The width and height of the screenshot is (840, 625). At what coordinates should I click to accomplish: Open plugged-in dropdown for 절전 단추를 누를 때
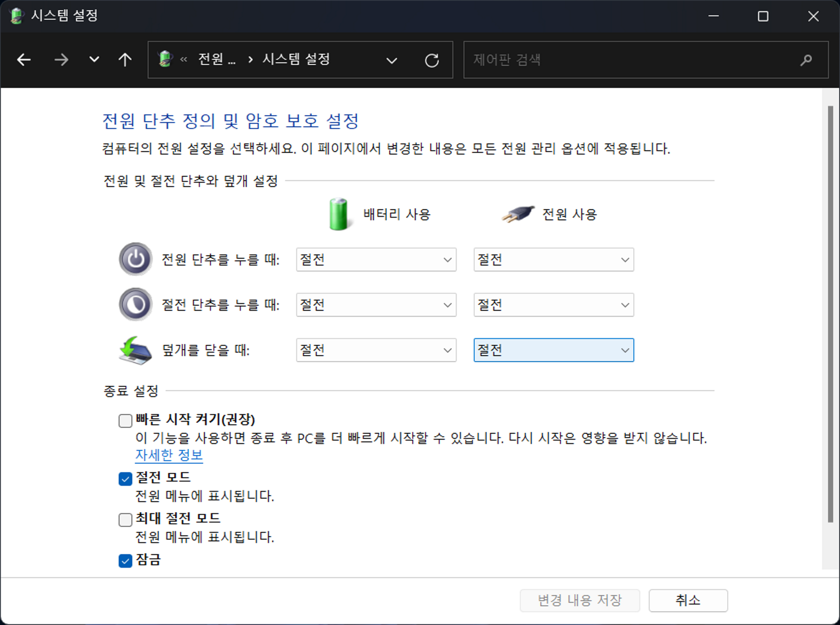pyautogui.click(x=554, y=305)
